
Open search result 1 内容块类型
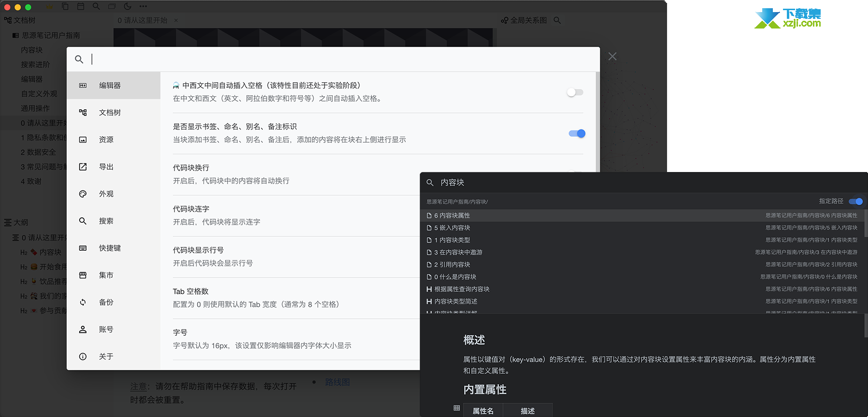coord(642,240)
